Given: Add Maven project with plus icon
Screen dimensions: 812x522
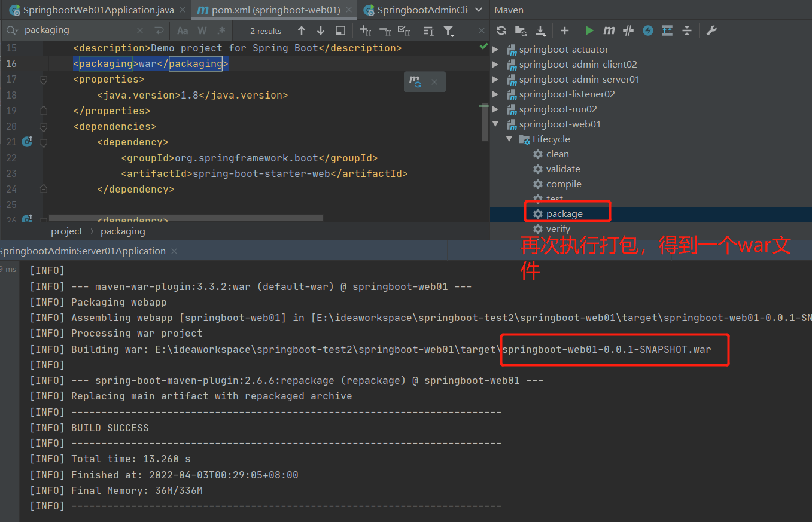Looking at the screenshot, I should [564, 30].
